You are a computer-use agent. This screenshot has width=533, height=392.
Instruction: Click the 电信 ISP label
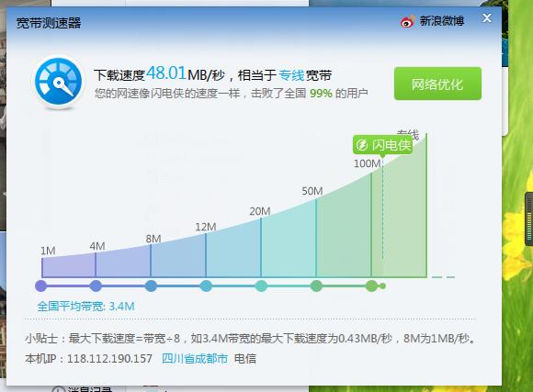[245, 359]
